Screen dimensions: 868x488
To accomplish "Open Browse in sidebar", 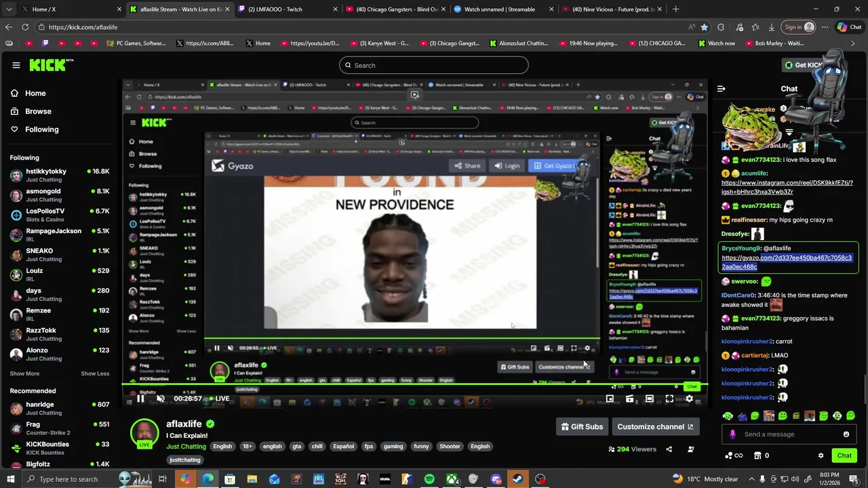I will [x=31, y=111].
